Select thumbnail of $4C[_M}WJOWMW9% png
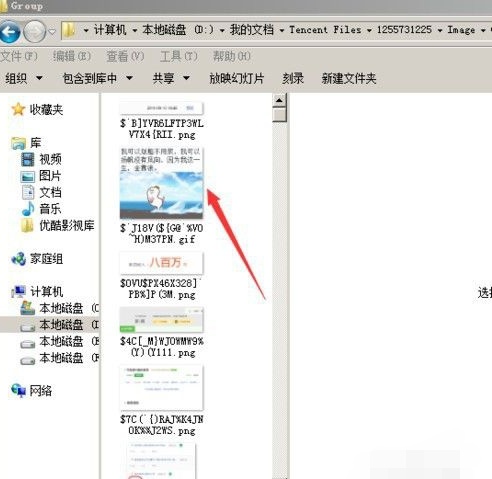 click(161, 320)
